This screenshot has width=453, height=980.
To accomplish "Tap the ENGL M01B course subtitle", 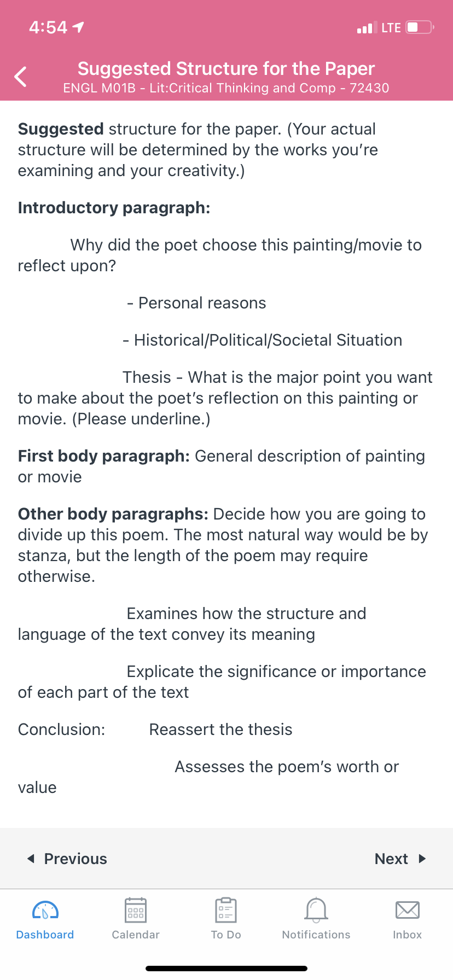I will 226,88.
